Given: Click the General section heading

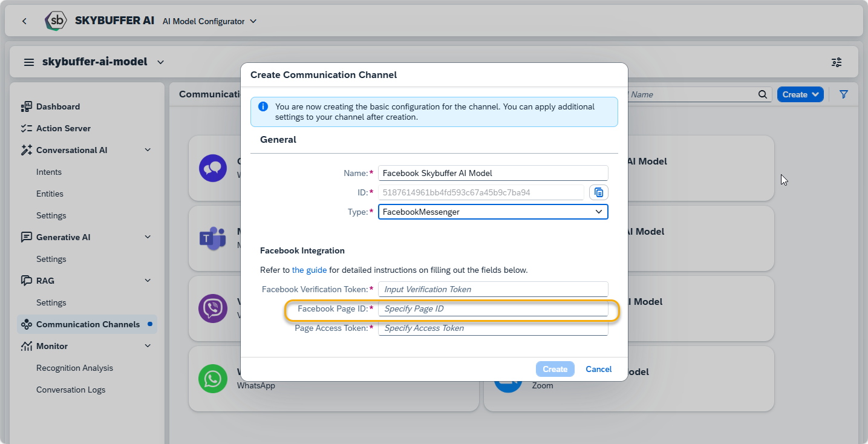Looking at the screenshot, I should (278, 139).
